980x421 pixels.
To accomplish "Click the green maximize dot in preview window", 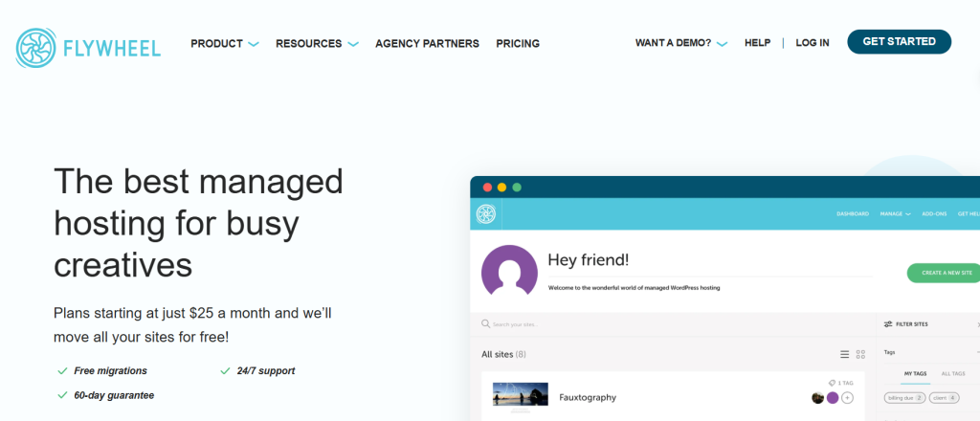I will pos(517,188).
